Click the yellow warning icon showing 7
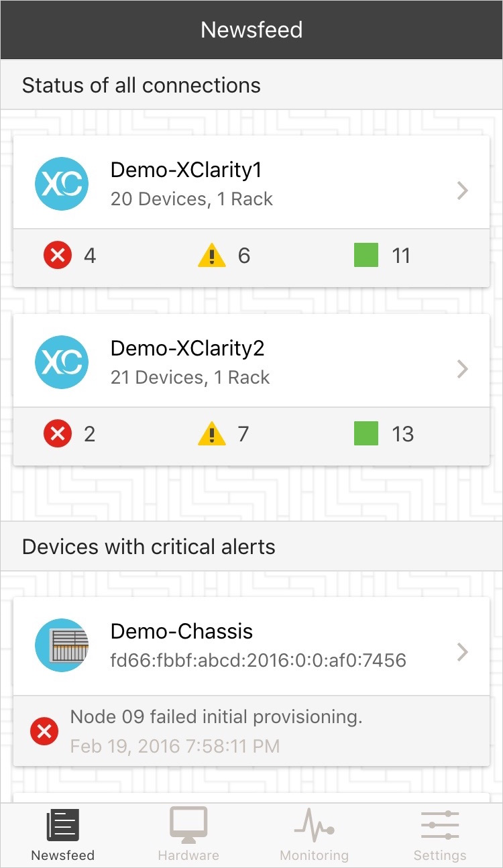Image resolution: width=503 pixels, height=868 pixels. (x=212, y=434)
